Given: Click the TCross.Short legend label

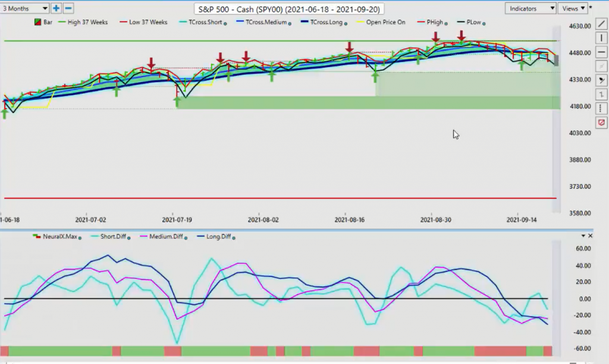Looking at the screenshot, I should click(205, 22).
